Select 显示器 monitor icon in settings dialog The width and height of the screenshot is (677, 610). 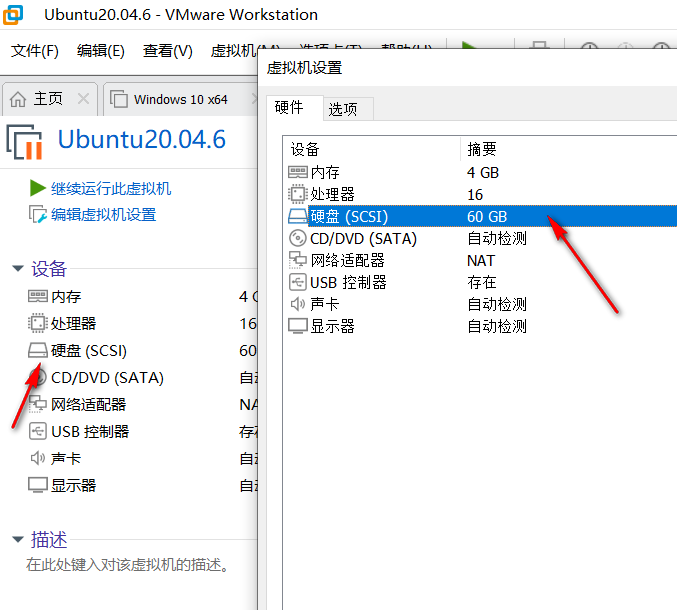click(x=297, y=326)
